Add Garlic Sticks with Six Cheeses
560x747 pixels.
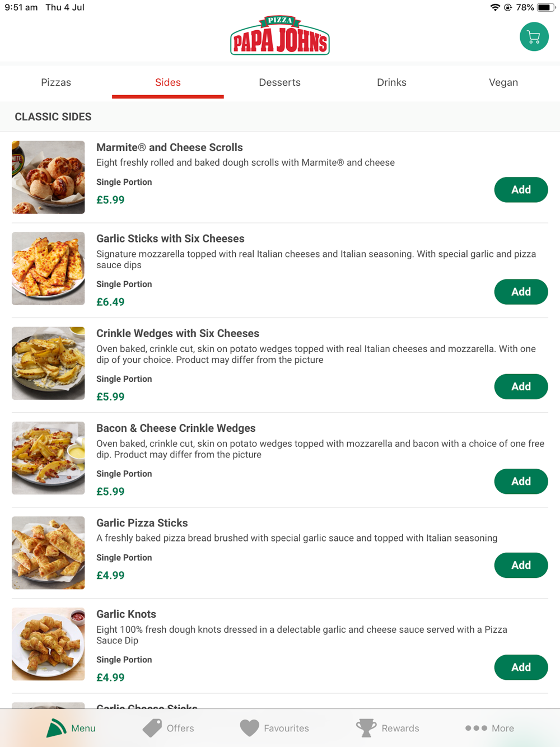[521, 292]
